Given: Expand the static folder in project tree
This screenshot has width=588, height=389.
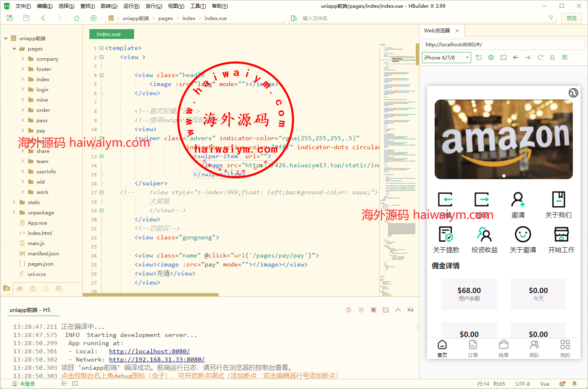Looking at the screenshot, I should (14, 202).
